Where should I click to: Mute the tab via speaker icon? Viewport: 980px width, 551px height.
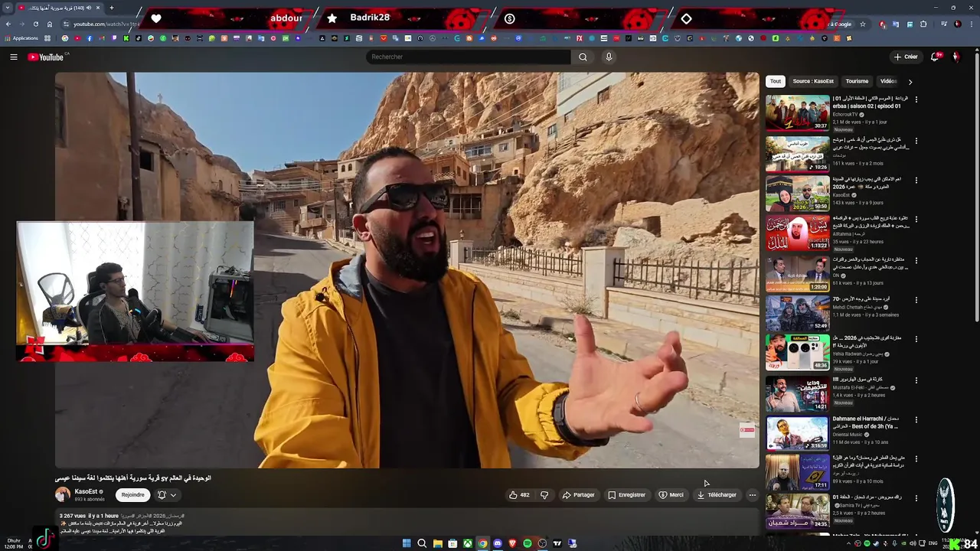pos(89,8)
